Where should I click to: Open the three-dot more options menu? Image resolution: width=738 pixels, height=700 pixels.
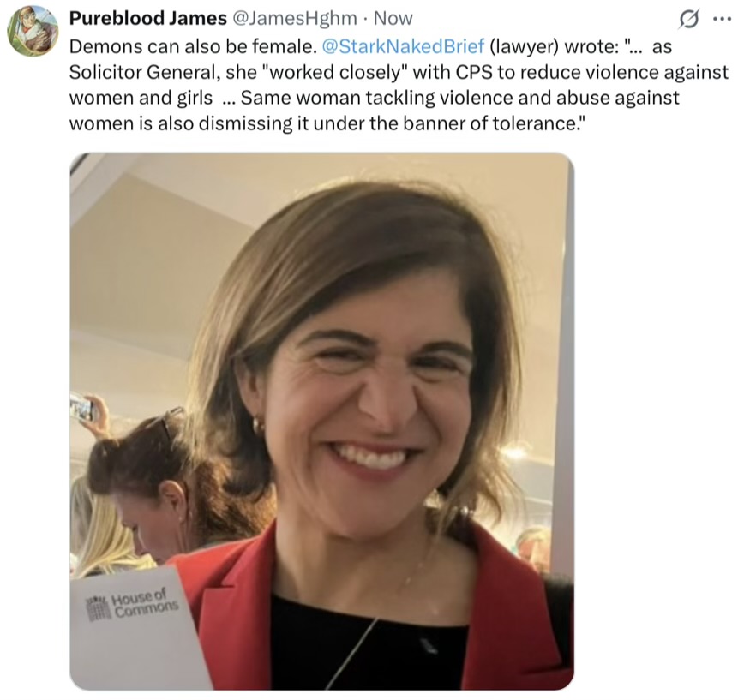(722, 20)
